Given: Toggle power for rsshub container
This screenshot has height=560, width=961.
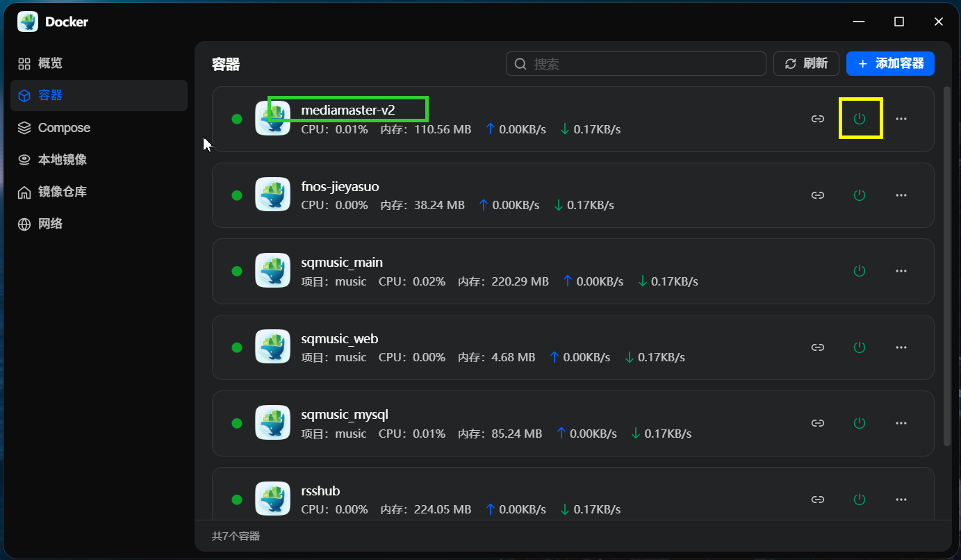Looking at the screenshot, I should pos(860,499).
